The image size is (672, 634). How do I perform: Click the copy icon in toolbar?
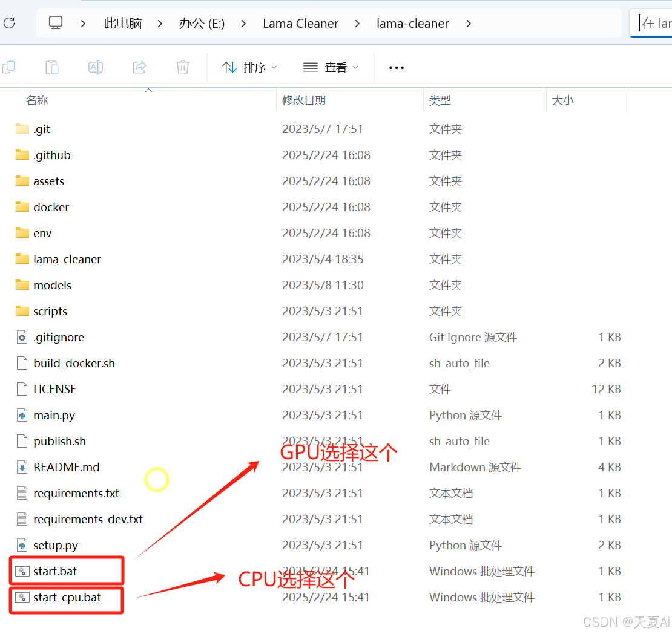coord(9,67)
